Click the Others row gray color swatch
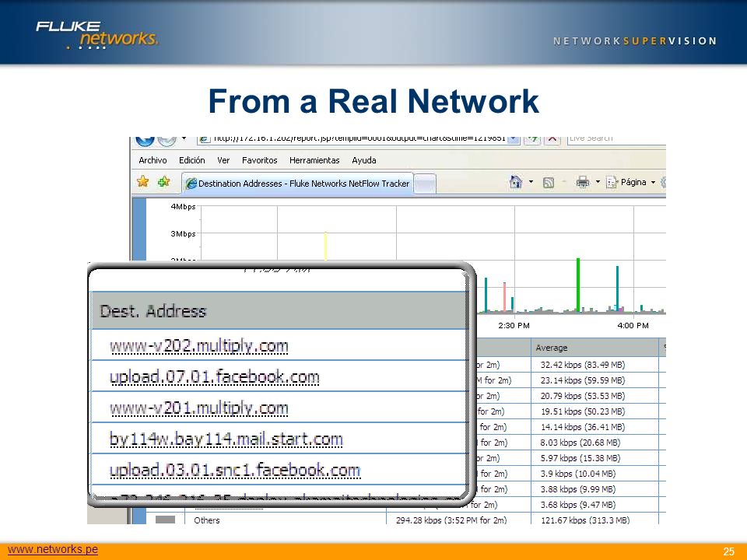 click(165, 520)
